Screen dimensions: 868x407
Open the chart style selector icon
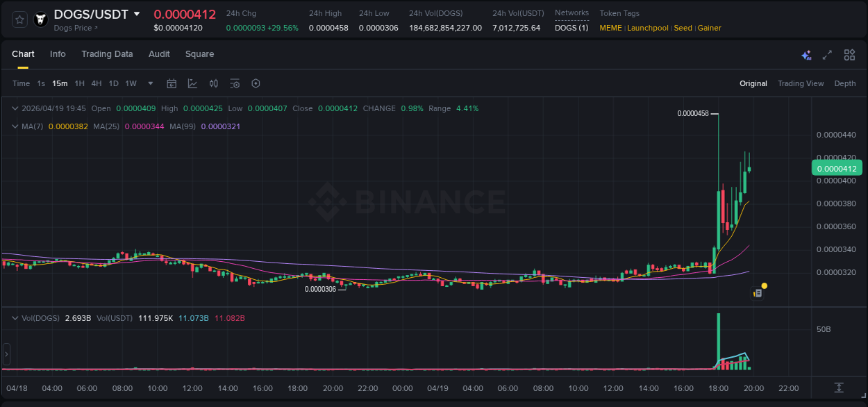[x=192, y=83]
